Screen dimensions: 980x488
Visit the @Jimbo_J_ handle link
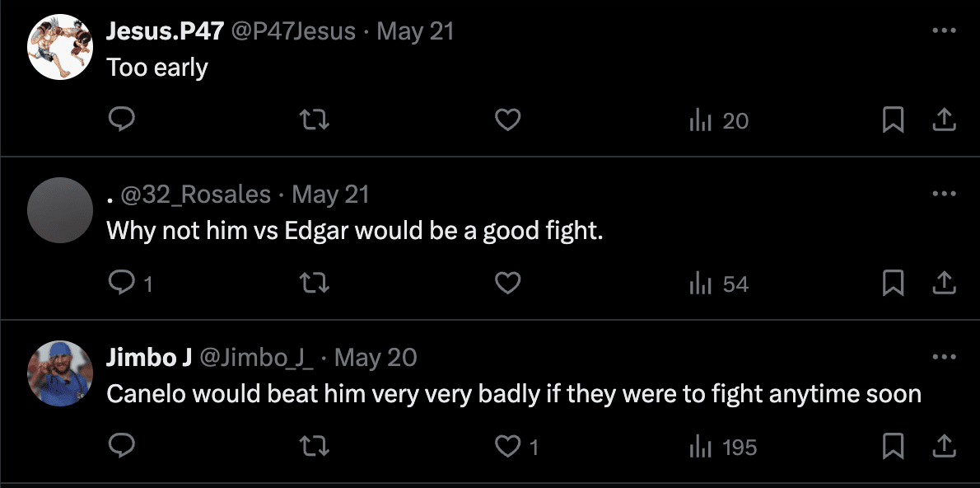click(x=257, y=358)
